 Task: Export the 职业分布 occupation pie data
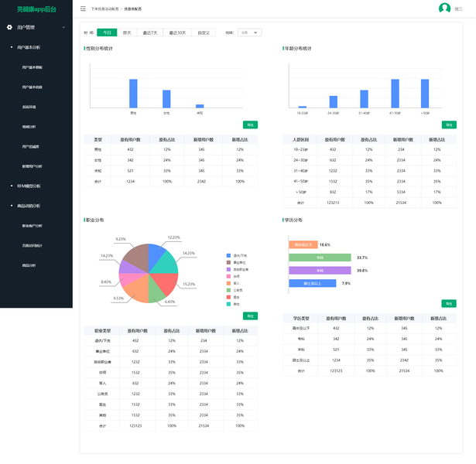[250, 316]
